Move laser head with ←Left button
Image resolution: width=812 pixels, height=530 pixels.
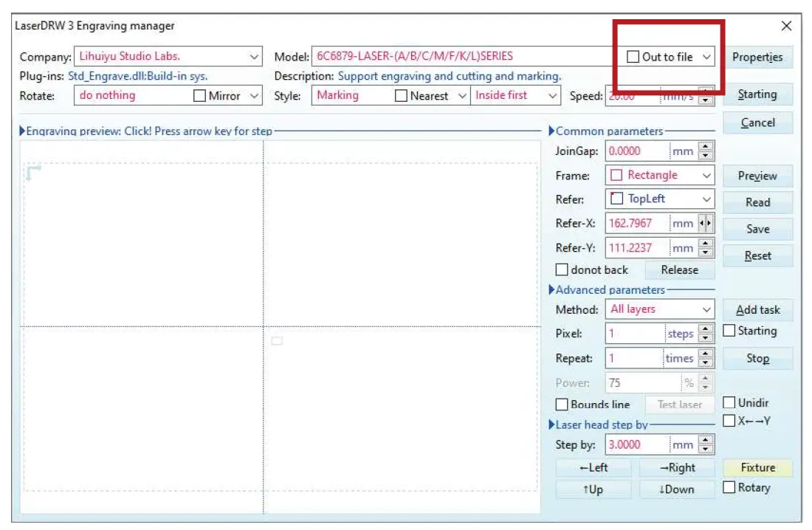pyautogui.click(x=593, y=468)
